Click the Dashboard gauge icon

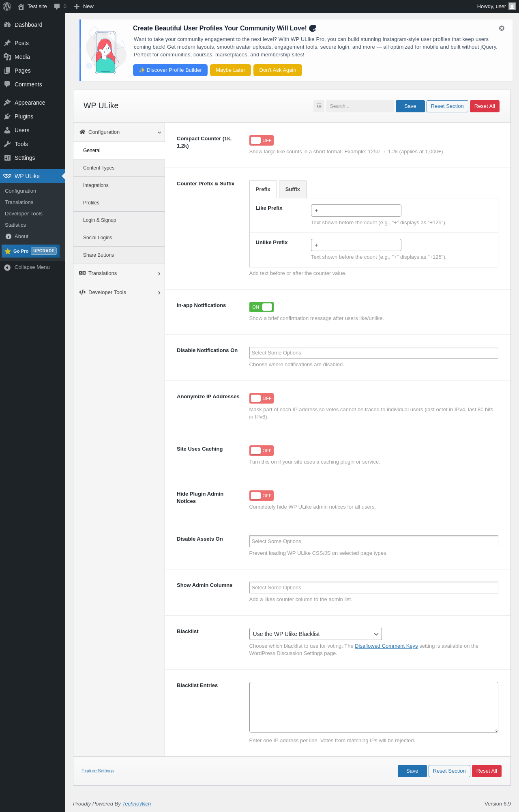click(x=7, y=25)
